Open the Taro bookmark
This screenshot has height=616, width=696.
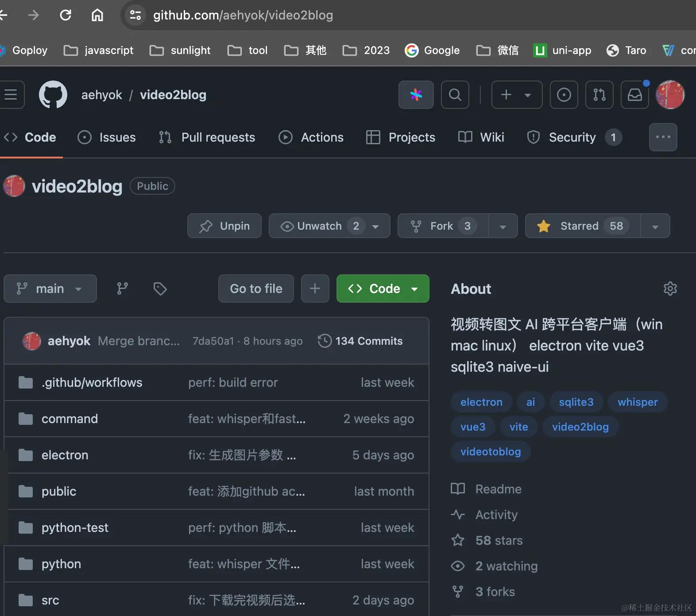pos(626,50)
